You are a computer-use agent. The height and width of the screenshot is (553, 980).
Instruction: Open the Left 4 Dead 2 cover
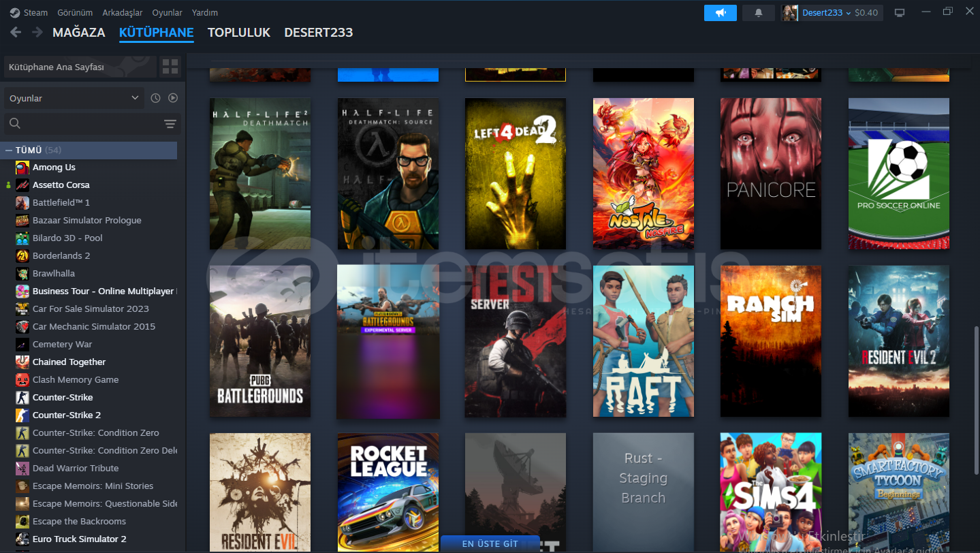pyautogui.click(x=516, y=174)
